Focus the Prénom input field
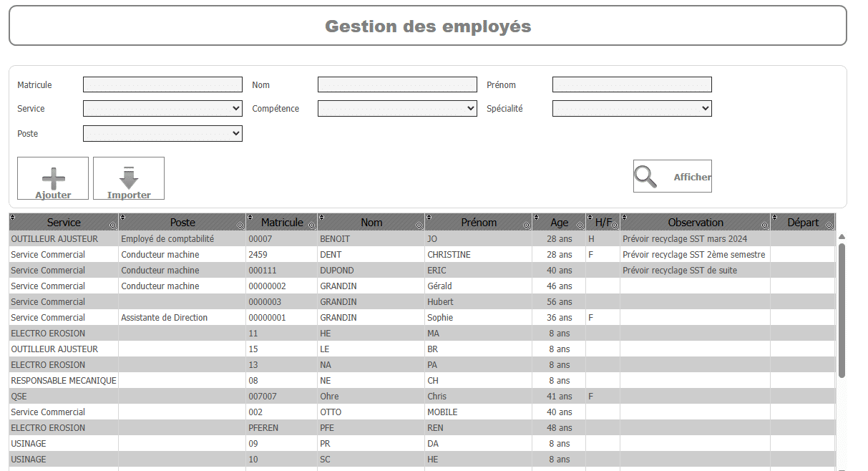This screenshot has height=471, width=868. point(632,84)
